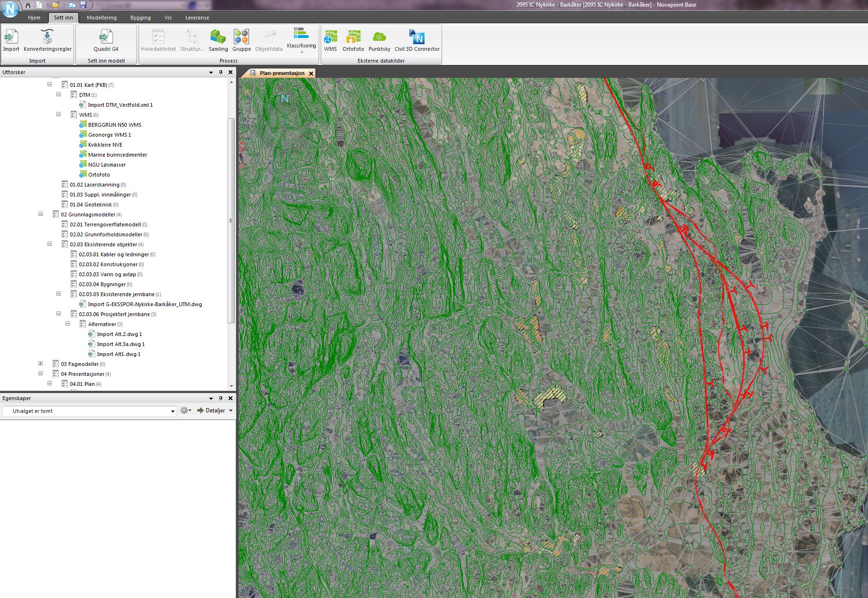The width and height of the screenshot is (868, 598).
Task: Close the Egenskaper panel
Action: pyautogui.click(x=231, y=398)
